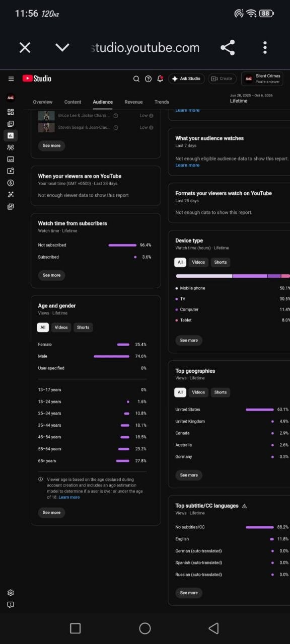Screen dimensions: 290x644
Task: Tap the browser share icon
Action: (x=228, y=48)
